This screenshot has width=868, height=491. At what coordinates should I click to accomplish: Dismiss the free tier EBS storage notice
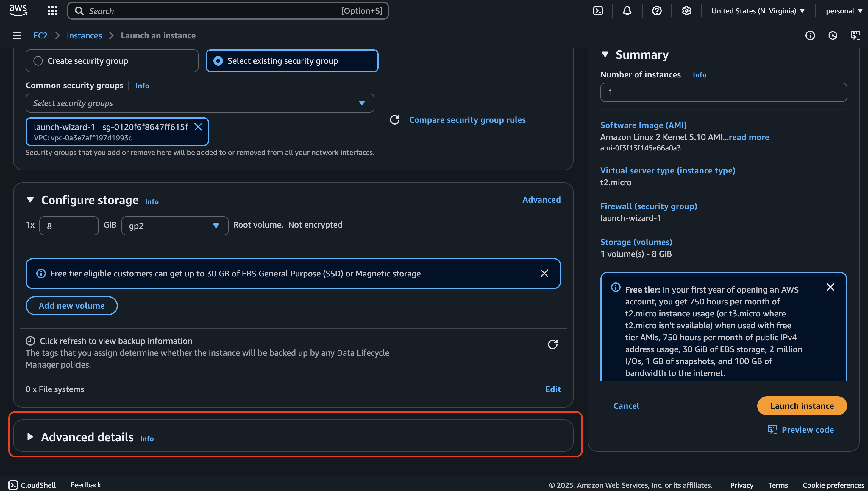(x=544, y=273)
